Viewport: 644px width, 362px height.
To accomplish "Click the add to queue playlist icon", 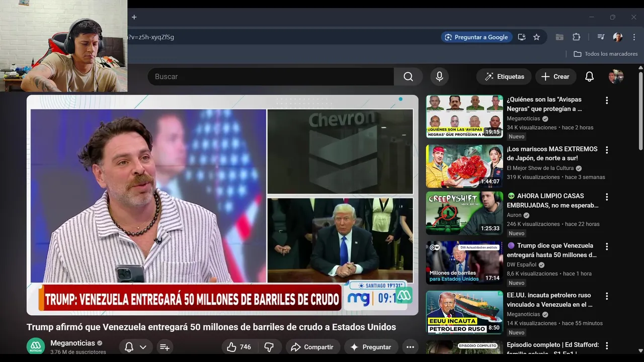I will click(165, 347).
